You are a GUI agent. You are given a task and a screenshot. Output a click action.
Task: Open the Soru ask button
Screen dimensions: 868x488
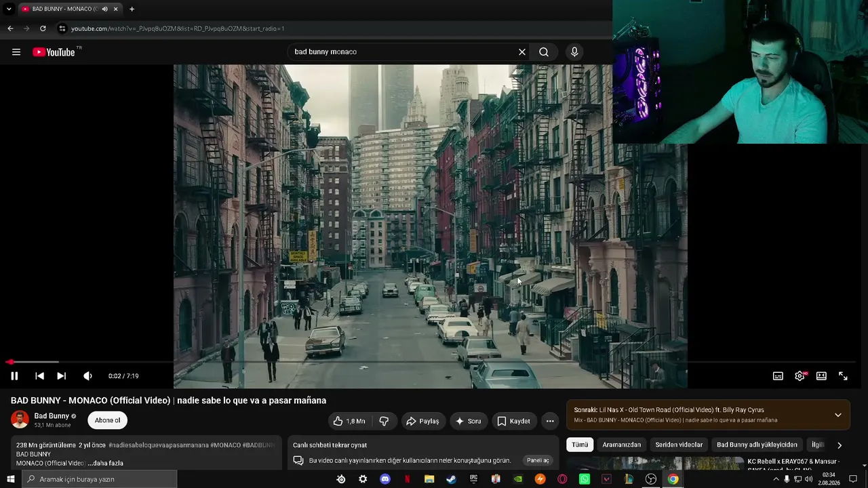(469, 421)
